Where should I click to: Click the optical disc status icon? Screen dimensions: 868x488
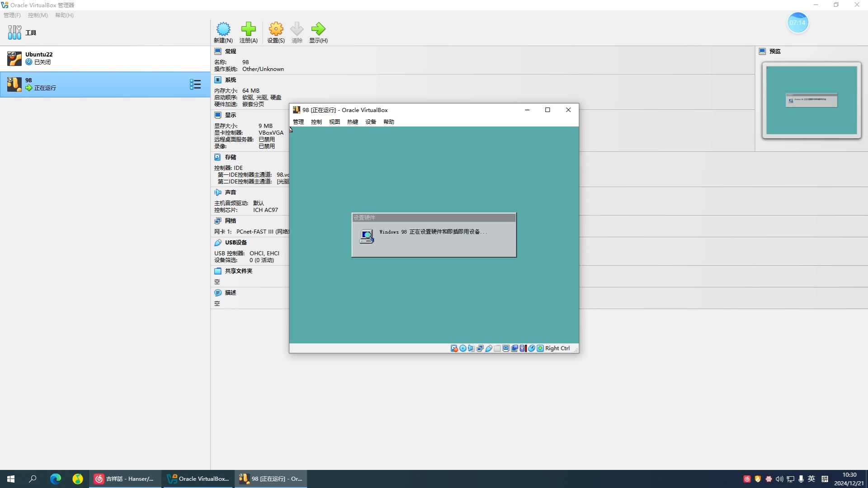click(x=462, y=348)
